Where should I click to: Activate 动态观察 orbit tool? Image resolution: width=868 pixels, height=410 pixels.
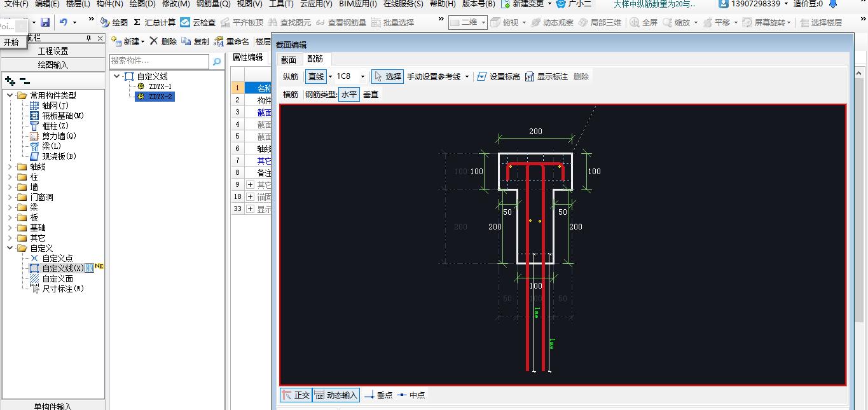(552, 22)
